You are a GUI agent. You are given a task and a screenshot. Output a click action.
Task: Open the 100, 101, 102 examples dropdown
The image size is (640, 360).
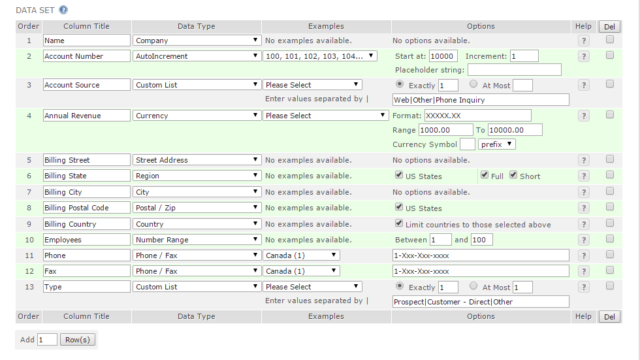(320, 56)
